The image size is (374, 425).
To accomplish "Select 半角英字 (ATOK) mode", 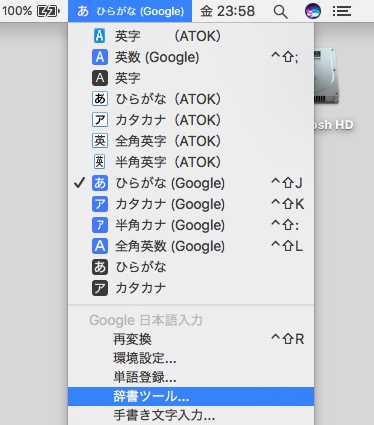I will [191, 162].
